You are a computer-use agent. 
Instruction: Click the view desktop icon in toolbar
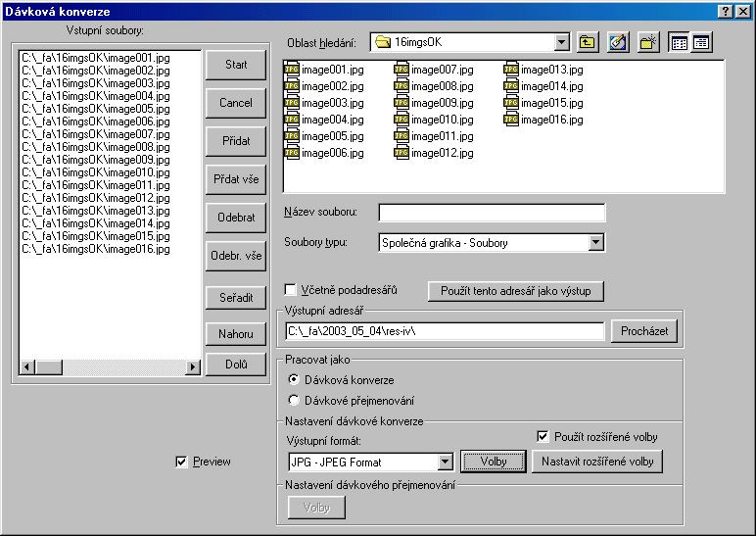click(618, 42)
